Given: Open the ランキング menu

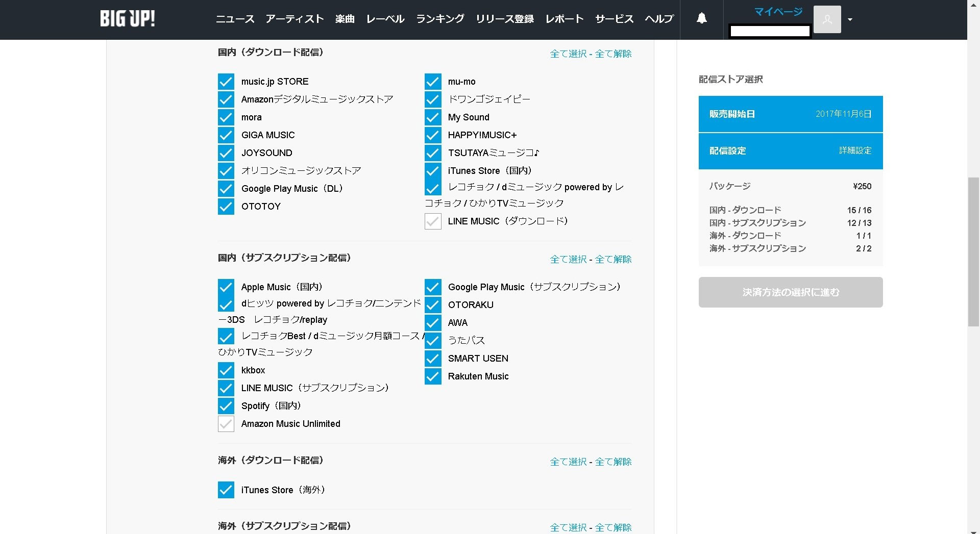Looking at the screenshot, I should (x=440, y=19).
